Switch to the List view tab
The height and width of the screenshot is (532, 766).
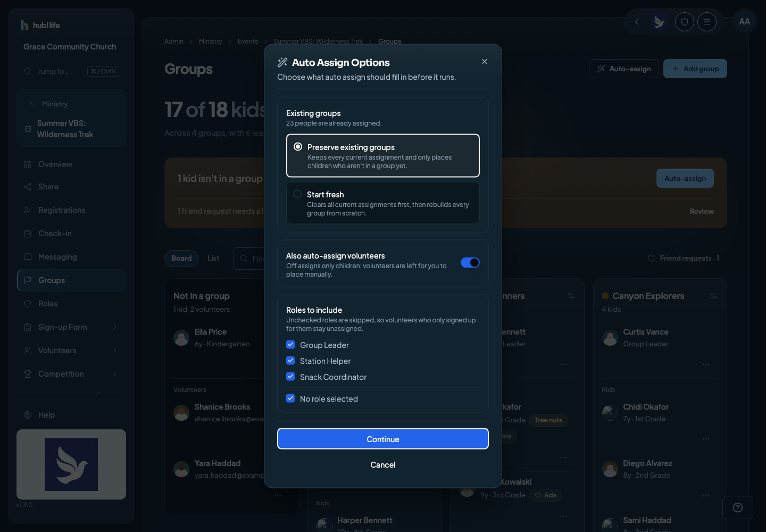[x=213, y=258]
